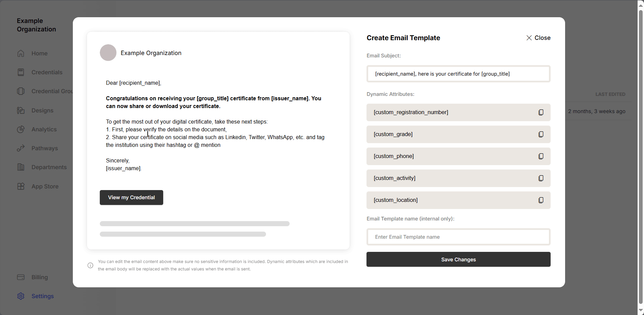Viewport: 644px width, 315px height.
Task: Copy the custom_registration_number attribute
Action: (541, 112)
